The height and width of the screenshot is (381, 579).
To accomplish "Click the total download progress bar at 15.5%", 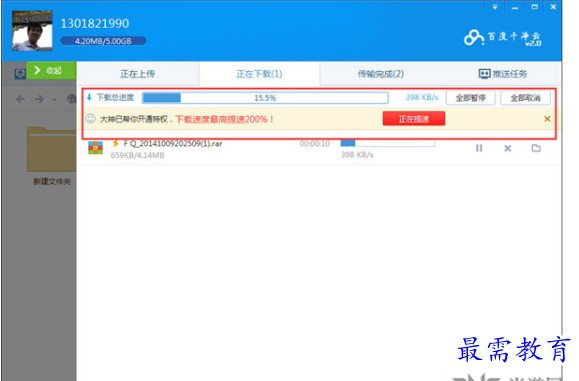I will click(x=265, y=98).
